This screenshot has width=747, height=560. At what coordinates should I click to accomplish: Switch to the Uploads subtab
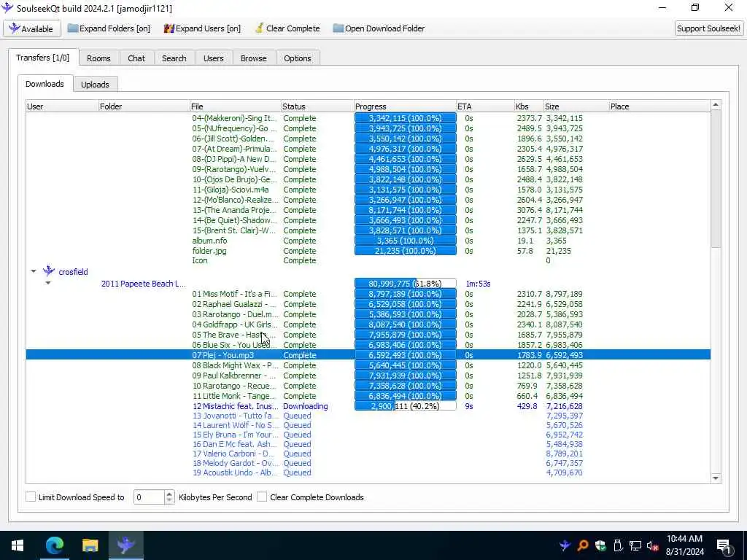[x=95, y=85]
